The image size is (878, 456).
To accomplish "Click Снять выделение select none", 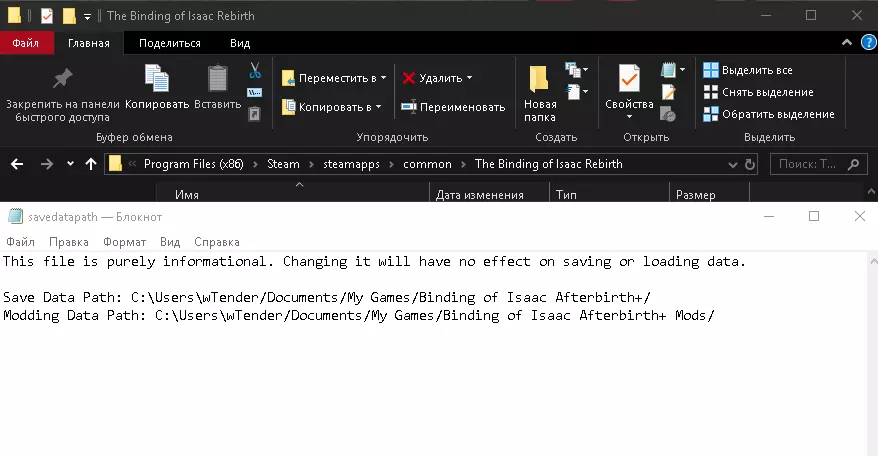I will click(758, 92).
